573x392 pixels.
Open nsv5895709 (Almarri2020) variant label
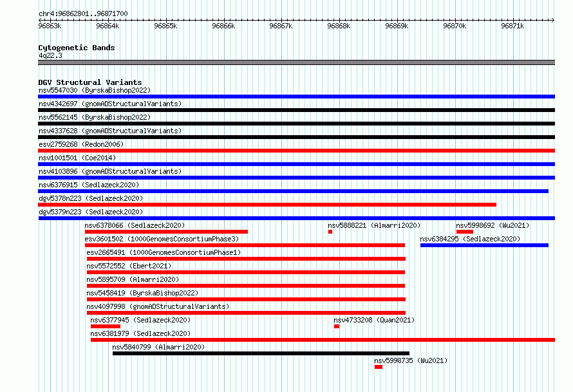[133, 279]
